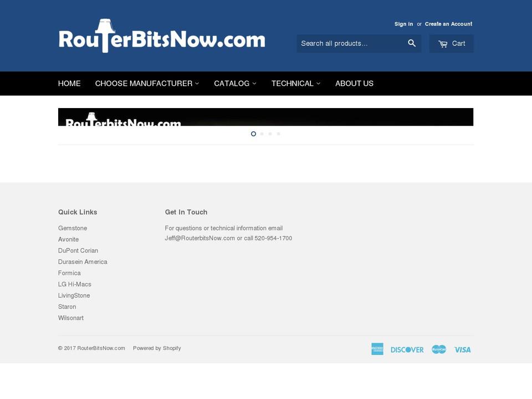Click the Discover payment icon

point(407,349)
